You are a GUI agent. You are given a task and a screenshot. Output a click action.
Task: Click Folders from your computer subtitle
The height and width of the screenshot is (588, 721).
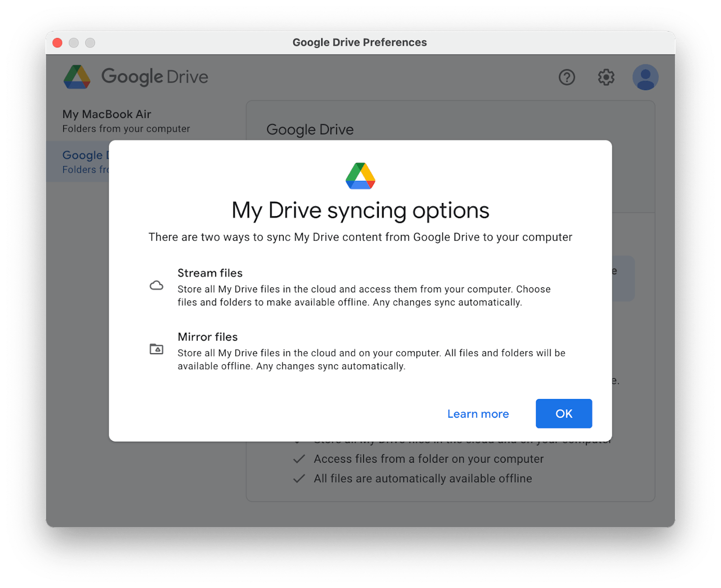[x=126, y=128]
